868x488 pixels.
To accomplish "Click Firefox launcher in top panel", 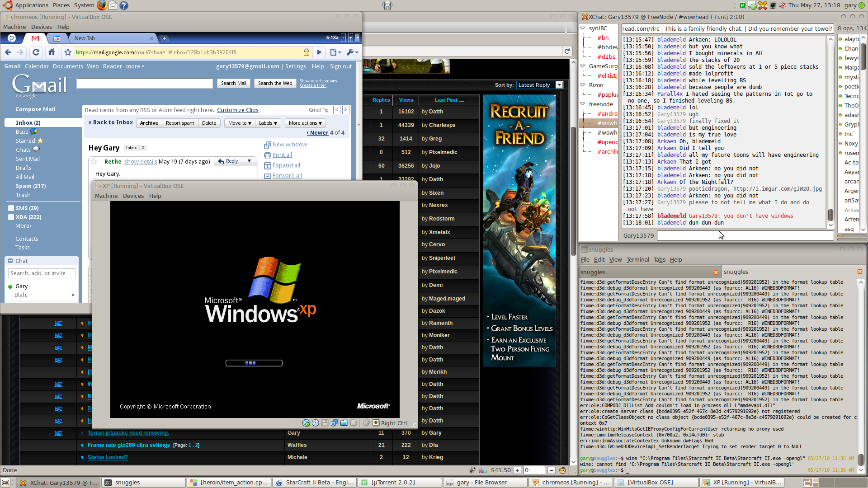I will coord(102,5).
